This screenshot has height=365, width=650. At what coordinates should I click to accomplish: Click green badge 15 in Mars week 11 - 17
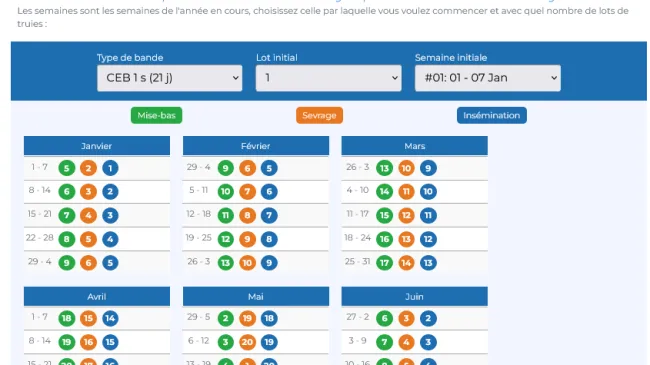(x=384, y=215)
